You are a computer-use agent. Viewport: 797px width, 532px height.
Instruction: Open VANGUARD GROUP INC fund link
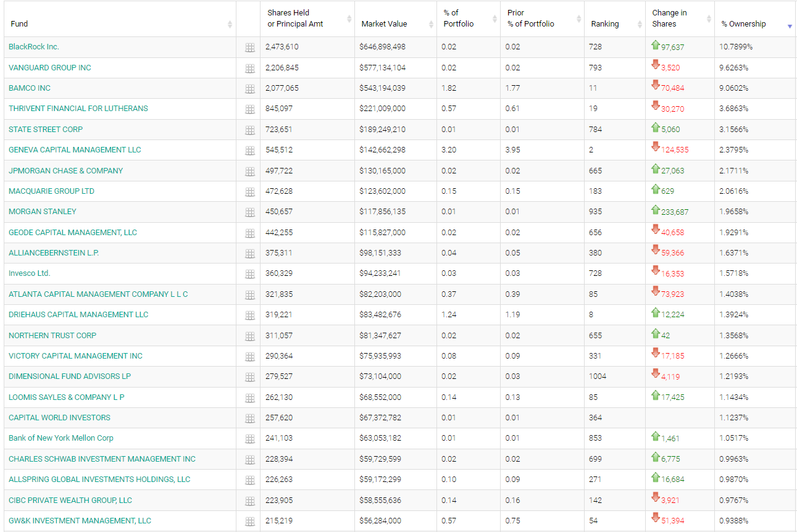(x=50, y=68)
